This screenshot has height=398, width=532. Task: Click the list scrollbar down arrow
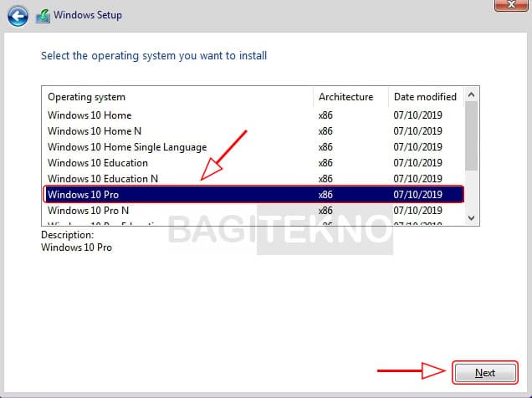[471, 218]
